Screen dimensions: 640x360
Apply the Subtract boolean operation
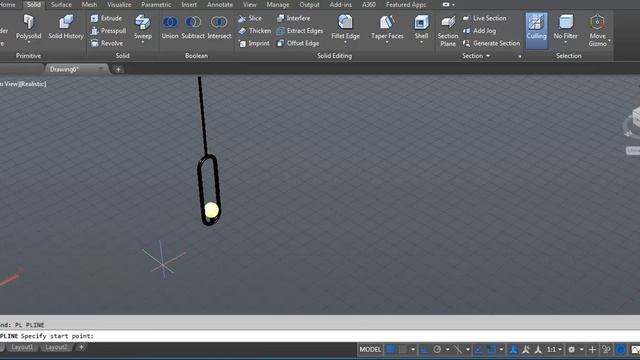193,28
